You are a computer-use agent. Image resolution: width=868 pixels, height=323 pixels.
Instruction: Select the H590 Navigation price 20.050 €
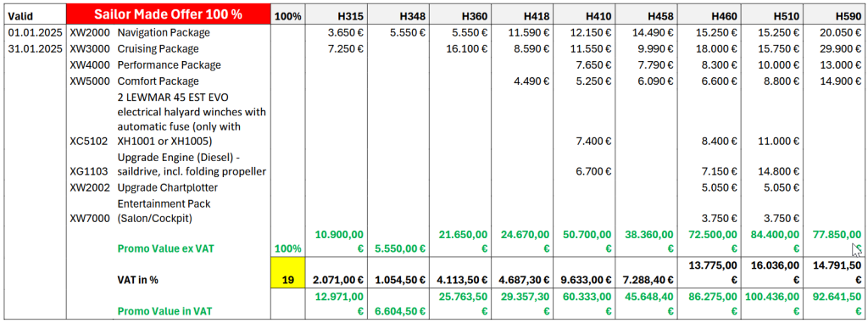tap(839, 33)
